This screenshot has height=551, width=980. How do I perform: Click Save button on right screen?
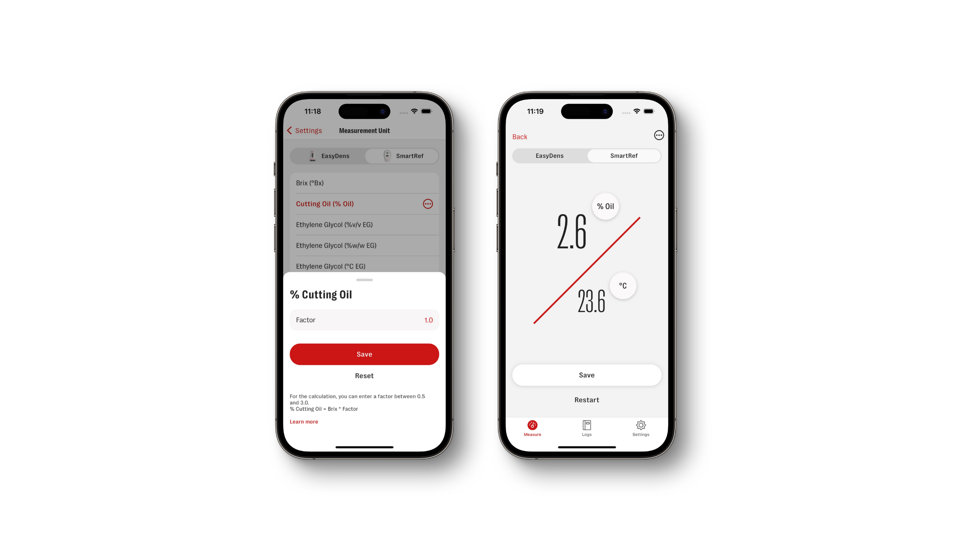585,375
